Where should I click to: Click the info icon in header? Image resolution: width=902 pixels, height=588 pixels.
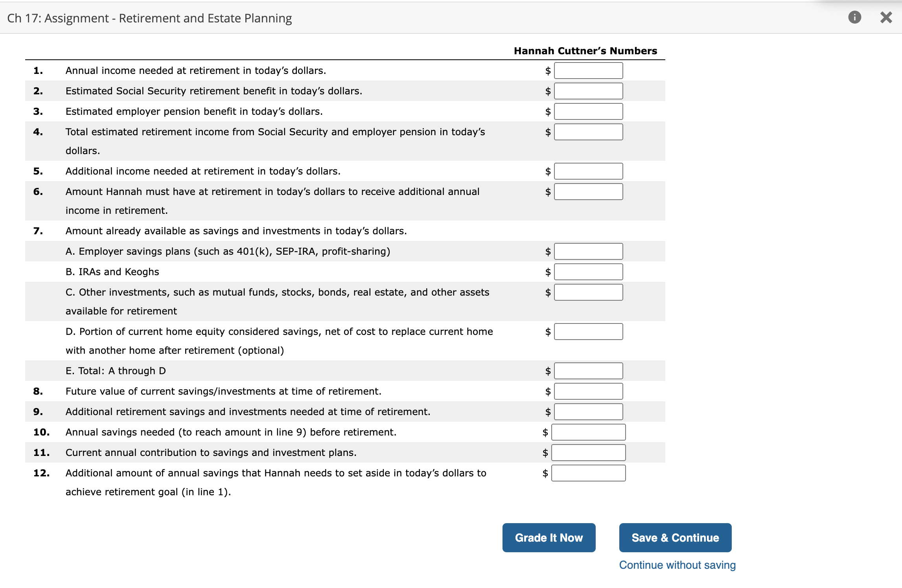[854, 17]
